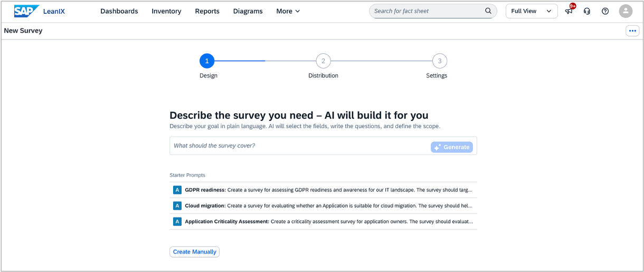644x272 pixels.
Task: Click the Create Manually button
Action: coord(194,252)
